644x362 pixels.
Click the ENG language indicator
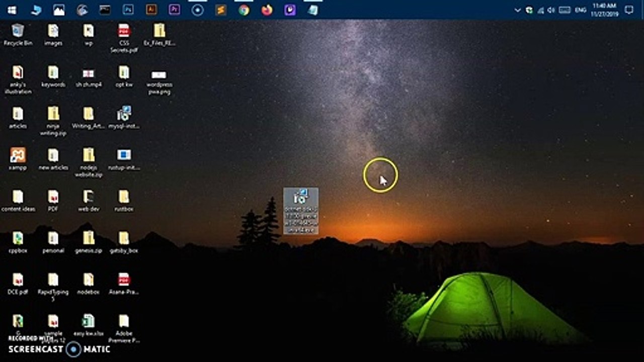581,10
